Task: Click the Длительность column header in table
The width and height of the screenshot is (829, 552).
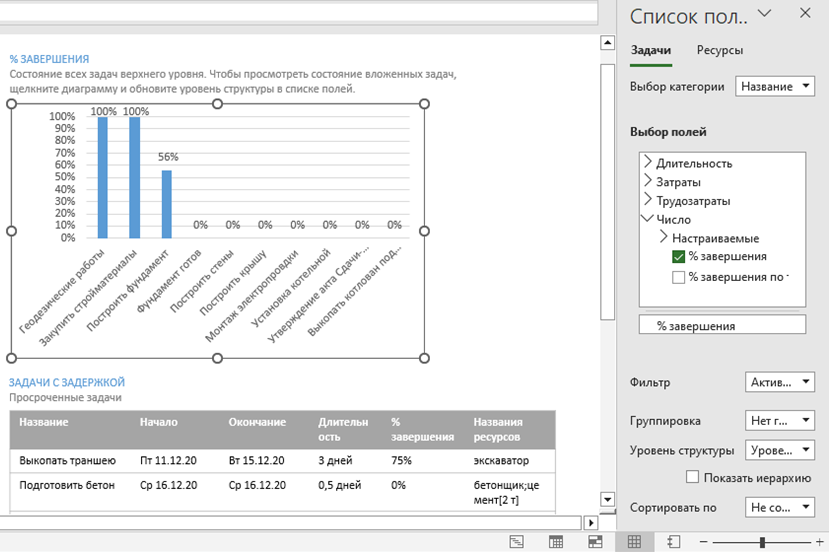Action: click(x=343, y=429)
